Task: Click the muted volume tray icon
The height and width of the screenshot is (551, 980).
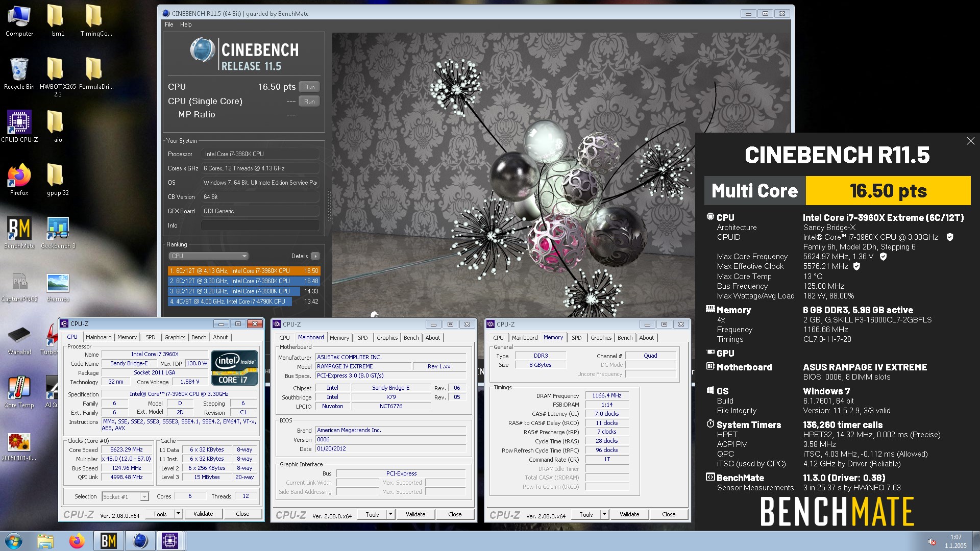Action: (932, 542)
